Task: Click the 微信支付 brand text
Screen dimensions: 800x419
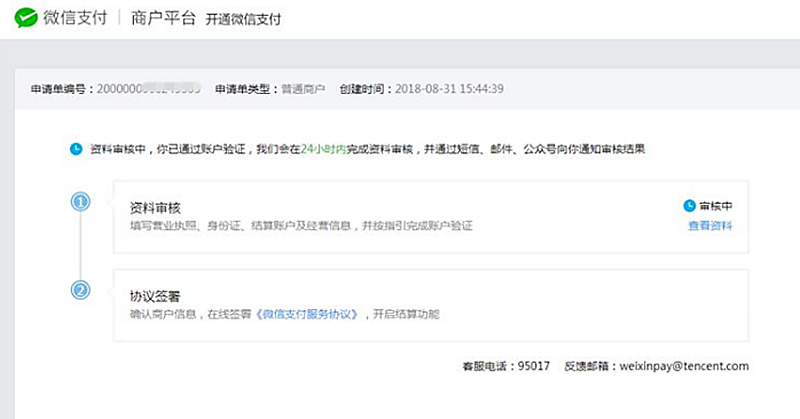Action: [x=76, y=18]
